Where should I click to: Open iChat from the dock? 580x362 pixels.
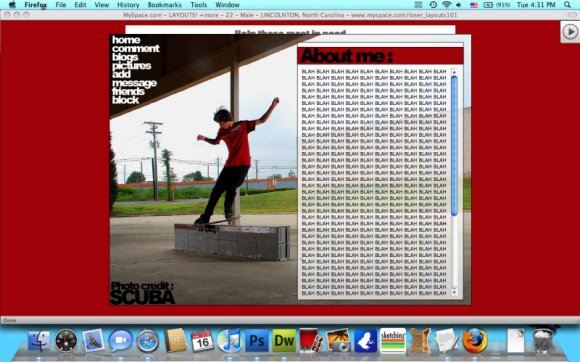[120, 341]
